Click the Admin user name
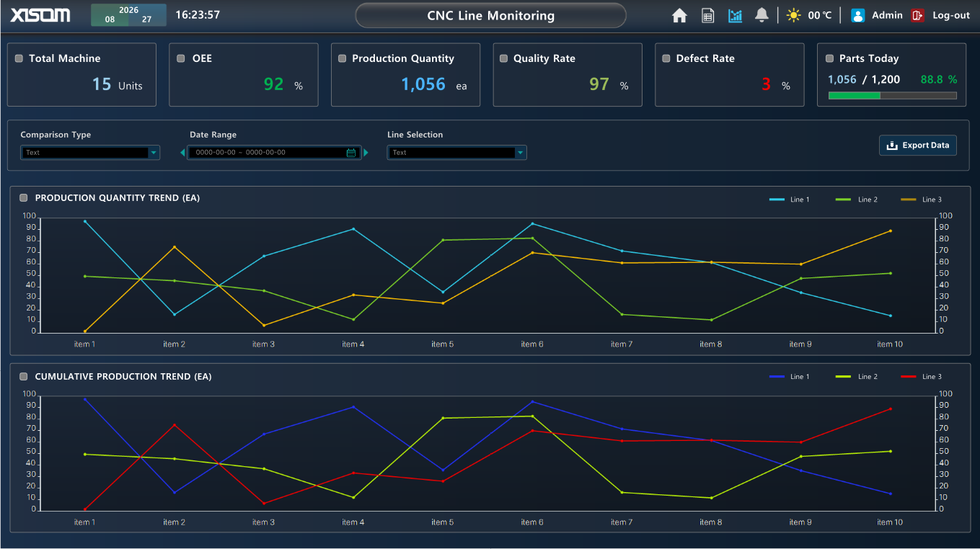The image size is (980, 549). click(887, 15)
